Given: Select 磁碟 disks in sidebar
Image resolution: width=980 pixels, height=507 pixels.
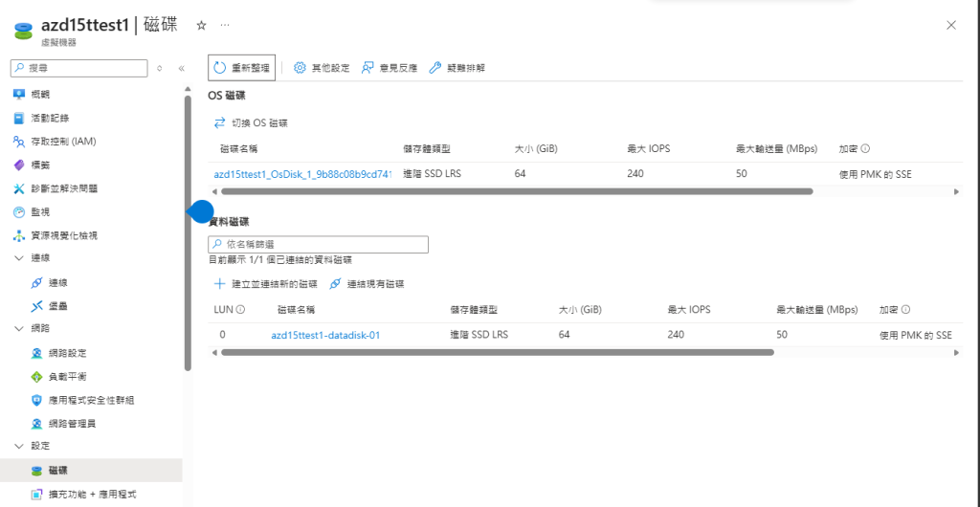Looking at the screenshot, I should (91, 471).
